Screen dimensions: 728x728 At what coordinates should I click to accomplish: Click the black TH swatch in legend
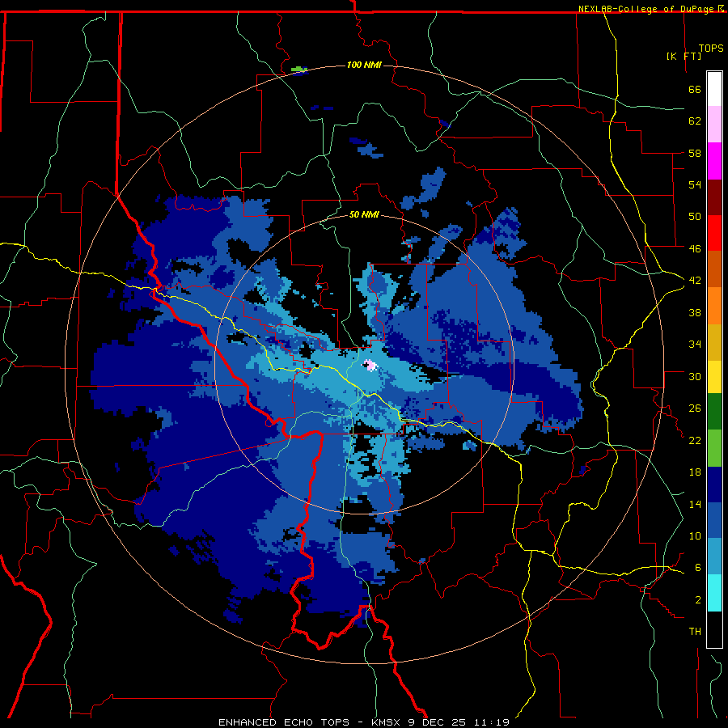[x=714, y=629]
